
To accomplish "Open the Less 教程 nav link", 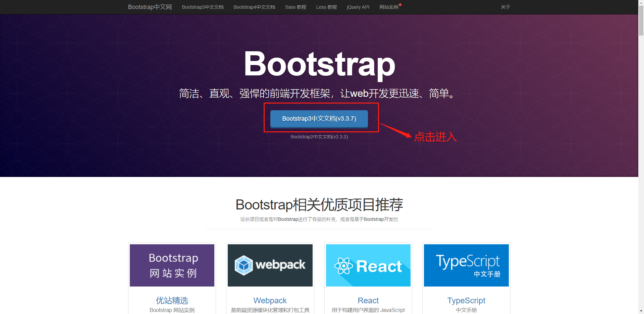I will [326, 7].
